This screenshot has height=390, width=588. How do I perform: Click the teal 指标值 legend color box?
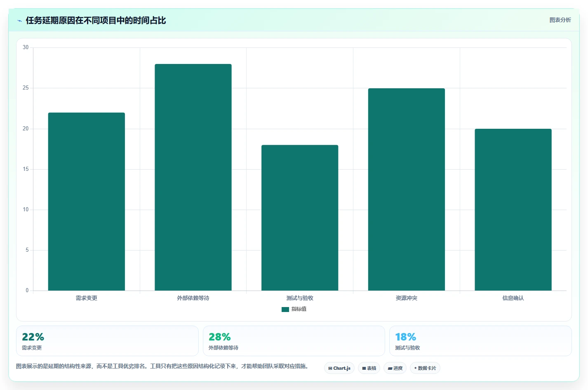pos(285,310)
